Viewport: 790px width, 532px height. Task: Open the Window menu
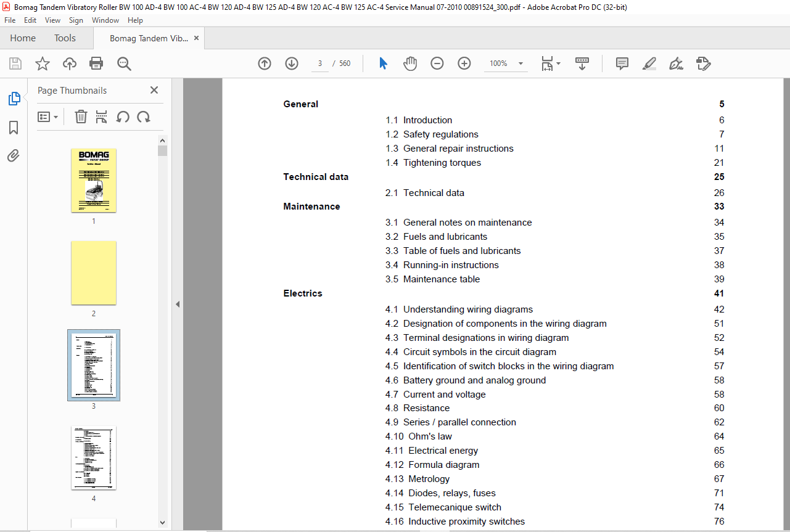[105, 20]
